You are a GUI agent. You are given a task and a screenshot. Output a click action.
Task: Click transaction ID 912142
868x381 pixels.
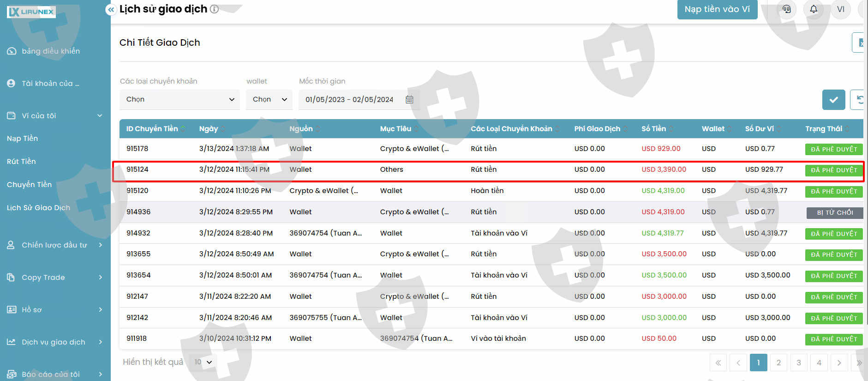(137, 318)
